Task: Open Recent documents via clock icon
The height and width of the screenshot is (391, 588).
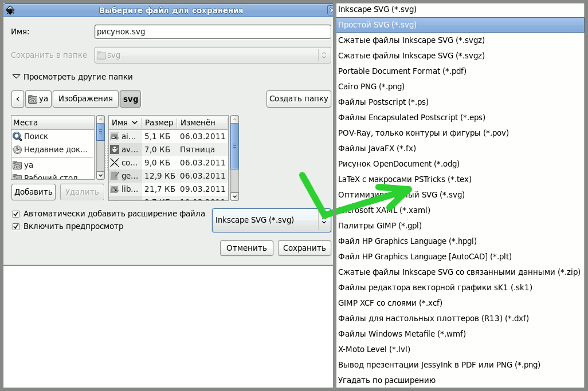Action: pos(17,149)
